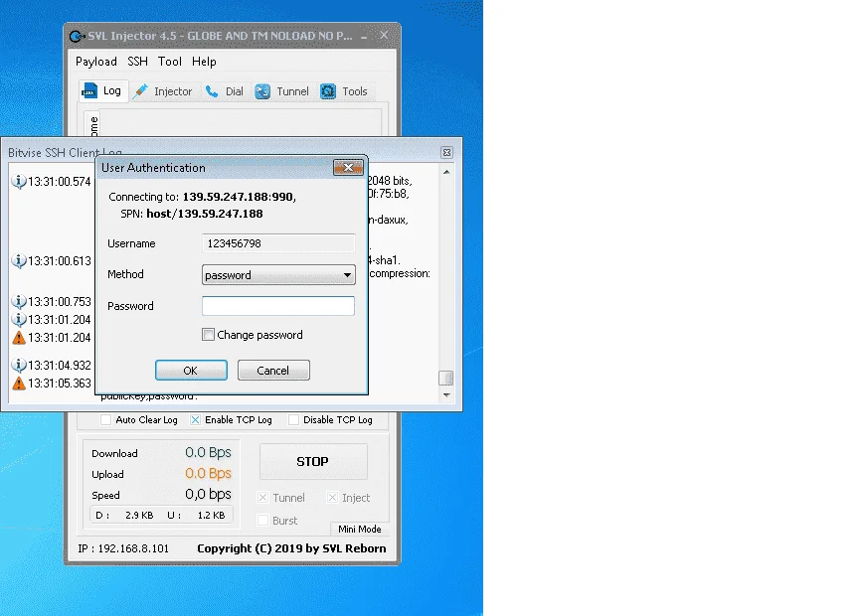Click the 13:31:00.574 timestamp log row
The image size is (859, 616).
(x=60, y=182)
